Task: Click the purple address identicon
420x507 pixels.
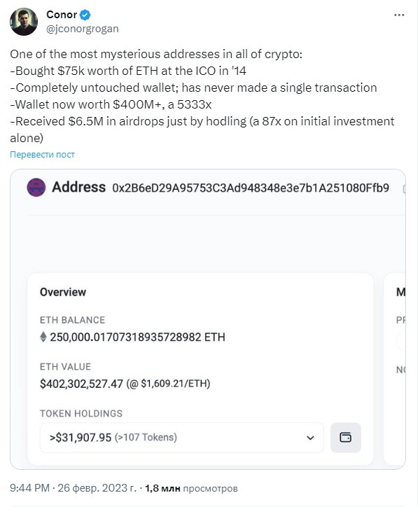Action: (x=36, y=188)
